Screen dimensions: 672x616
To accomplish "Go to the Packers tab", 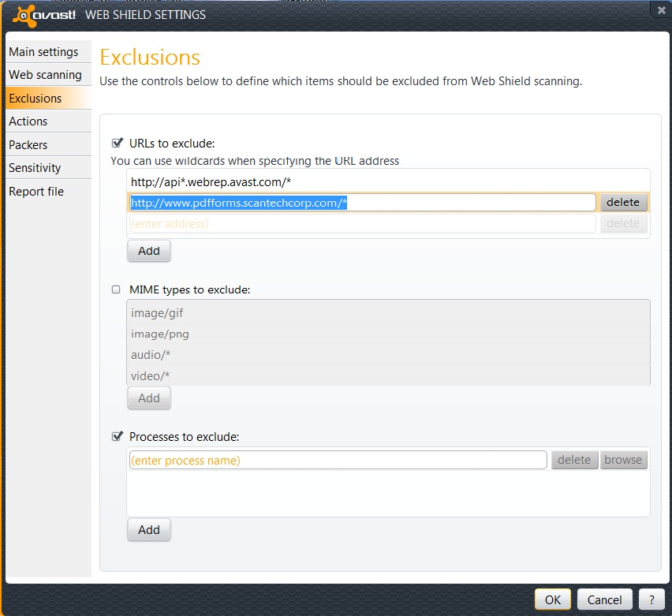I will point(28,145).
